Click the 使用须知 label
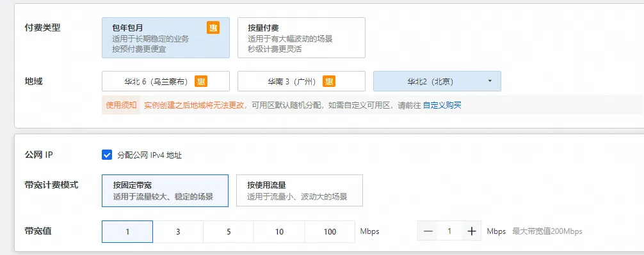Screen dimensions: 644x255 (x=121, y=105)
